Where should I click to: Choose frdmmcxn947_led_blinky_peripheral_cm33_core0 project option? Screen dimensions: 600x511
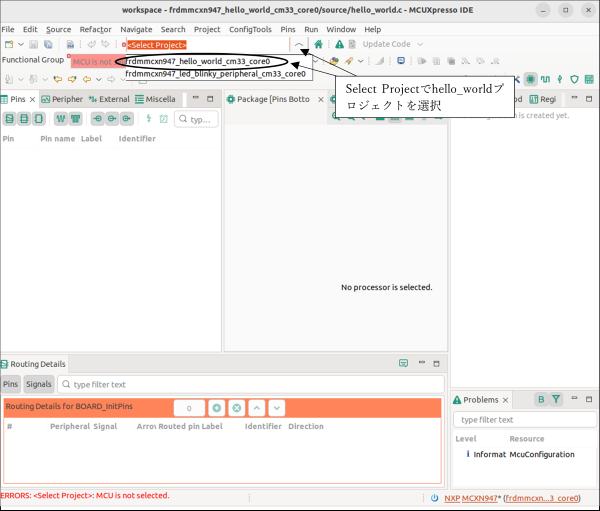(214, 74)
